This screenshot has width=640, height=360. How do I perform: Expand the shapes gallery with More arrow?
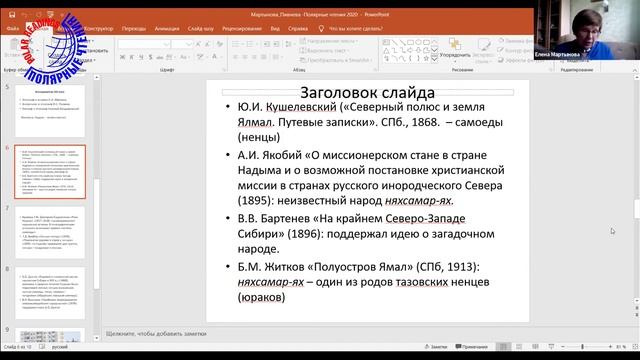click(434, 59)
